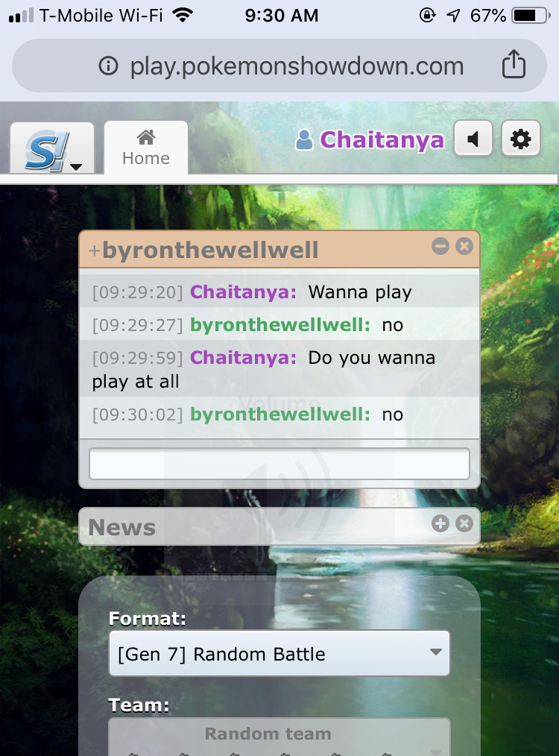The image size is (559, 756).
Task: Minimize the byronthewellwell chat window
Action: click(440, 246)
